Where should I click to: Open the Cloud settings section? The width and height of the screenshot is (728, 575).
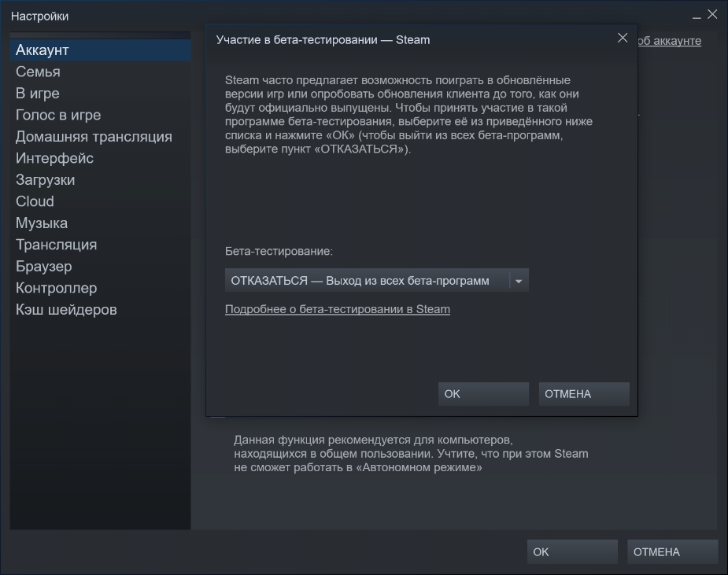[100, 201]
